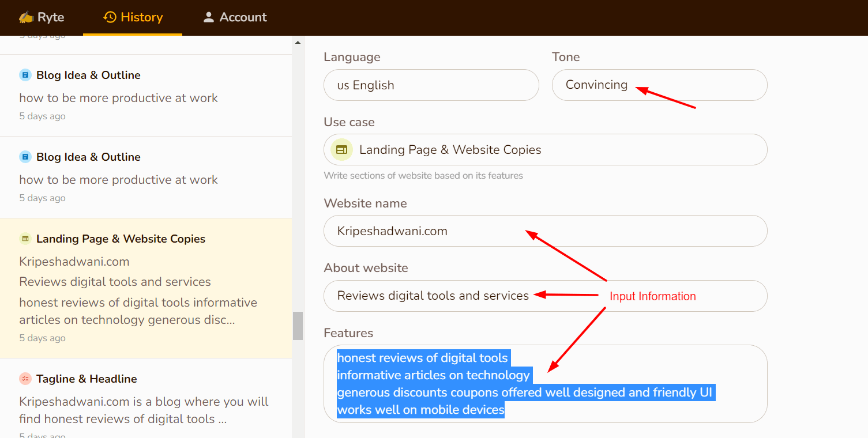Click the history list scroll-up arrow

pos(298,42)
